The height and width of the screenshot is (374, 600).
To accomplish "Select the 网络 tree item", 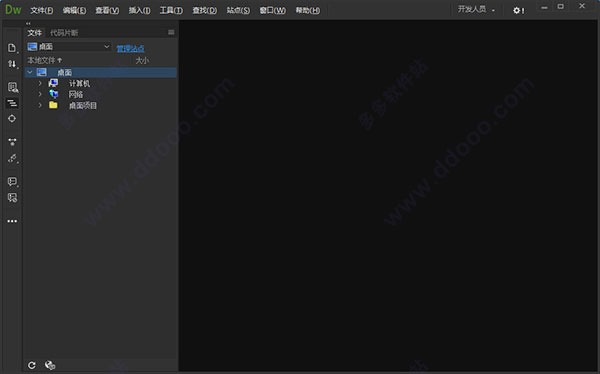I will (x=76, y=95).
